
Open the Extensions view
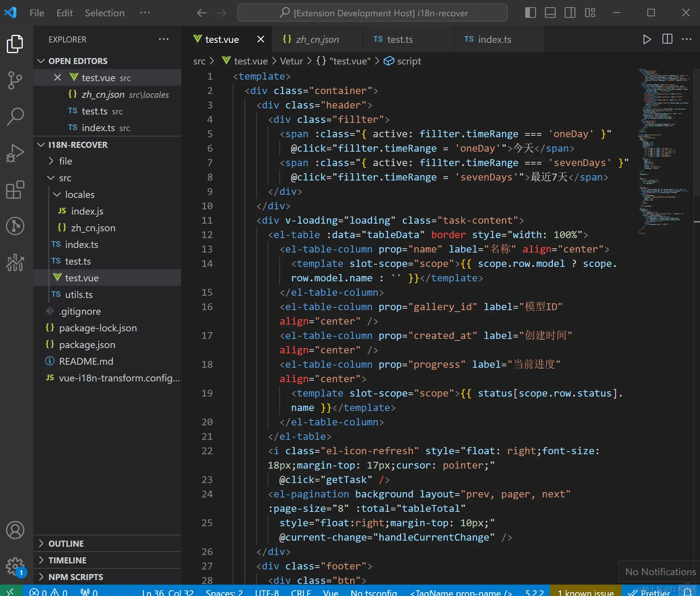click(15, 190)
